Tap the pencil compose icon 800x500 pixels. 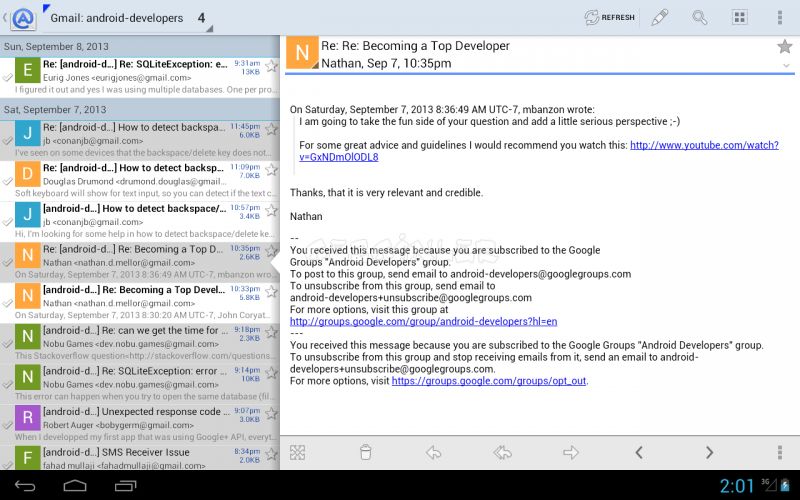[659, 18]
